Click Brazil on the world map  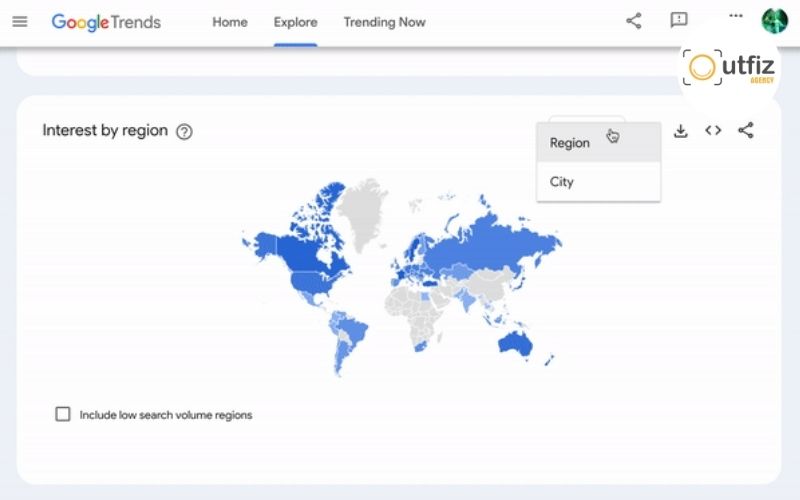pos(354,329)
